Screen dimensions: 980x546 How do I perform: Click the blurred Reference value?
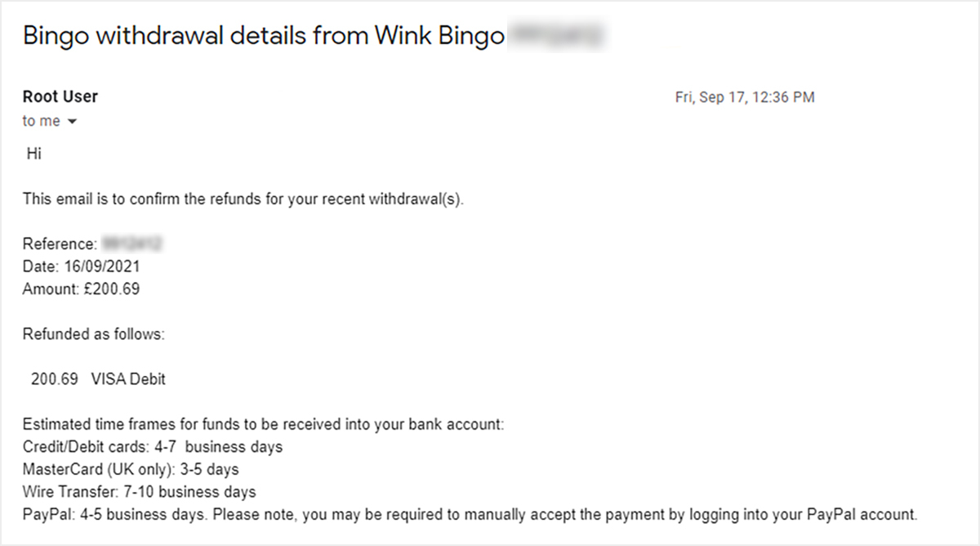pos(132,244)
